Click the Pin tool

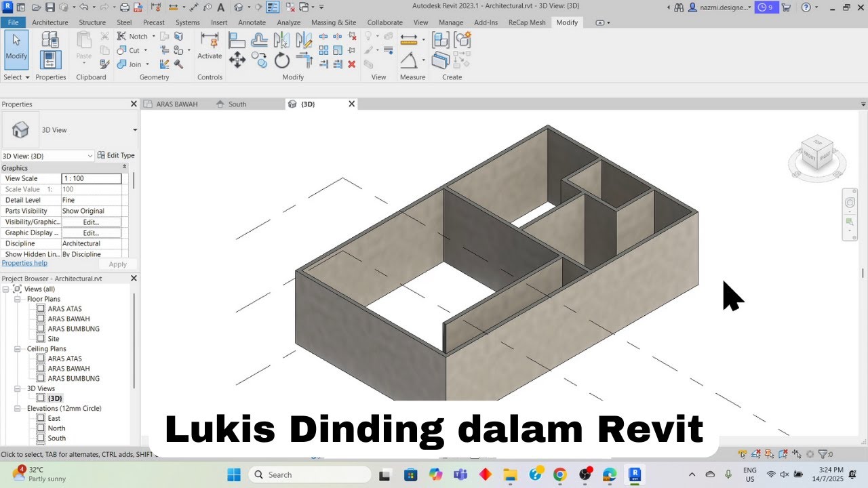351,50
